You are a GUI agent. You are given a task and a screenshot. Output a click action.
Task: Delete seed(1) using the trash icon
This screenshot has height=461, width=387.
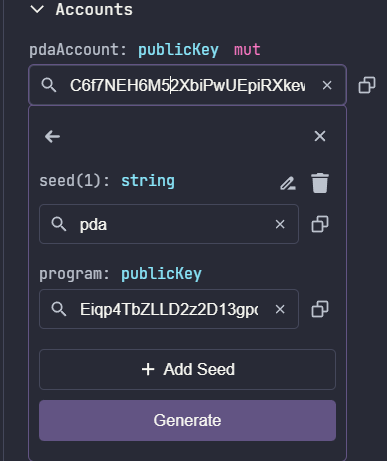pos(320,183)
